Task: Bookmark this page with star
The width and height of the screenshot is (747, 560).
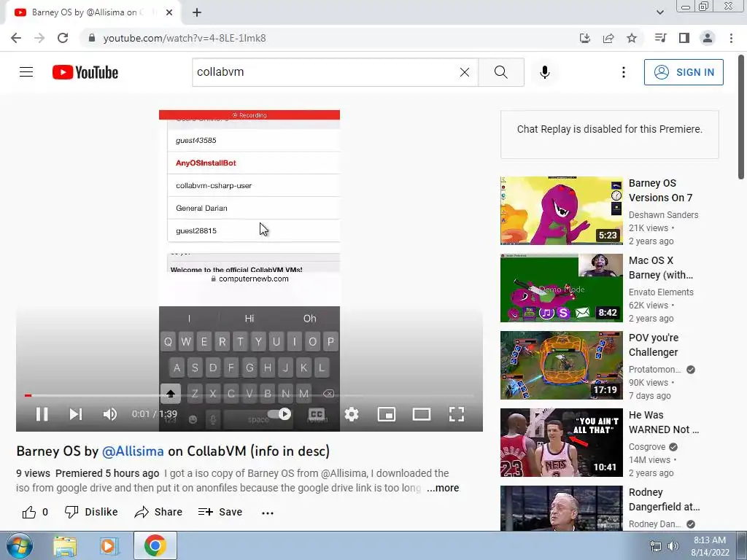Action: 632,38
